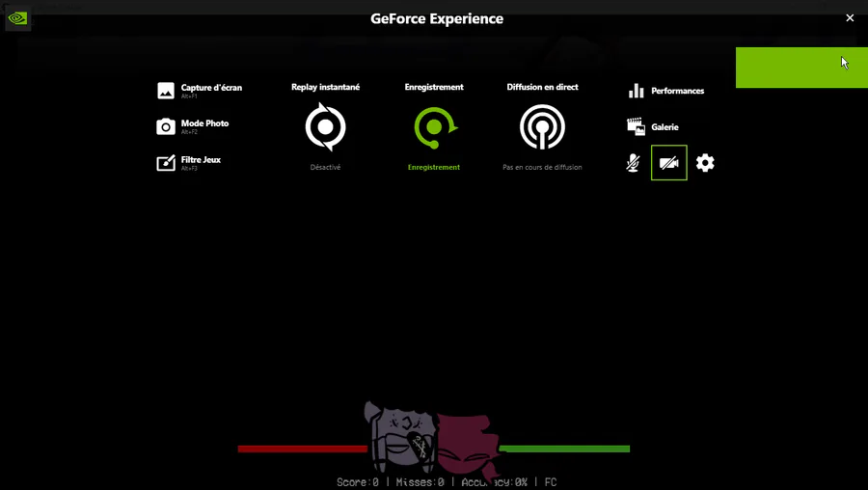
Task: Click the Galerie label
Action: click(665, 126)
